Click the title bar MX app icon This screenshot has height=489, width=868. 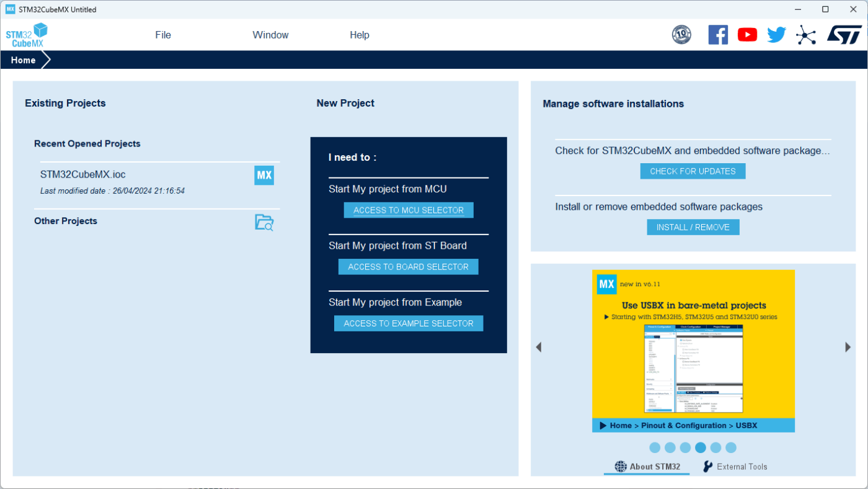[11, 9]
